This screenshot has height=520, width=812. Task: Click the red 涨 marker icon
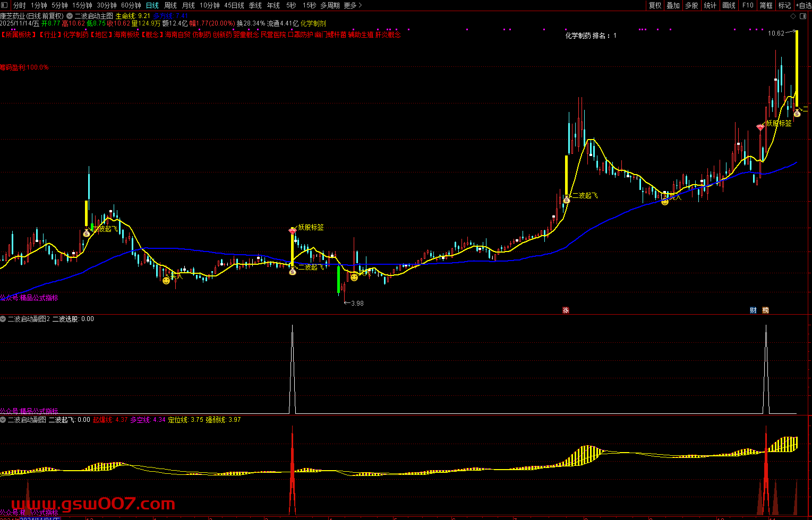(566, 310)
